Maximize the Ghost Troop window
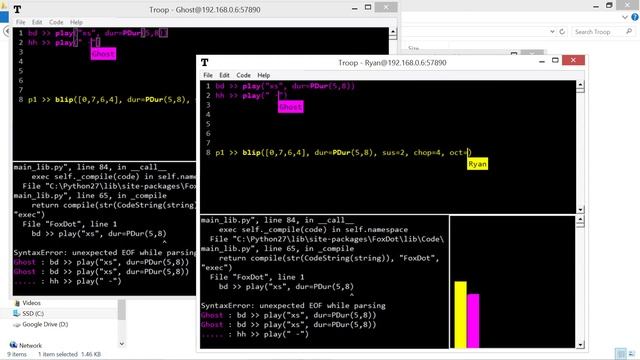640x360 pixels. click(x=368, y=7)
